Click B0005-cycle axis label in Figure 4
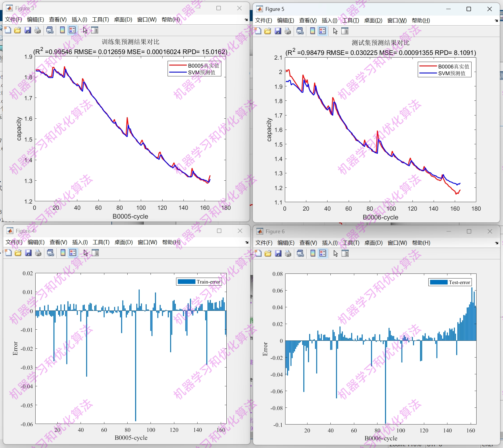The width and height of the screenshot is (503, 448). (131, 438)
